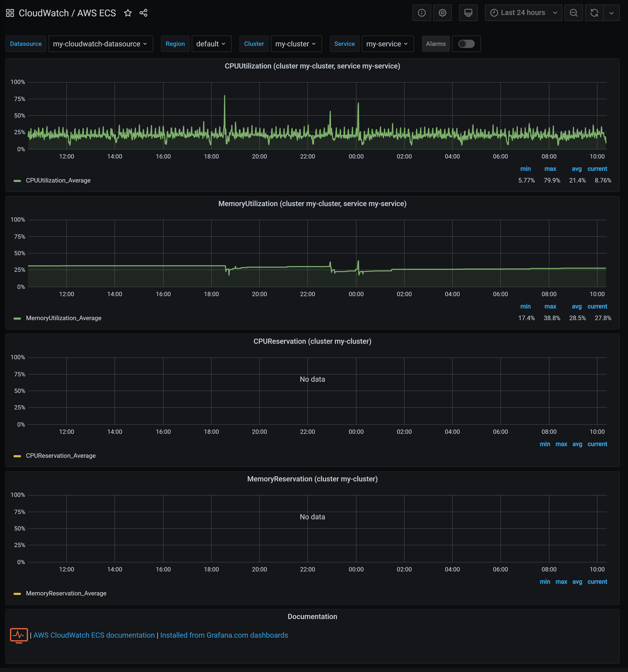Click CPUReservation_Average yellow color swatch
The height and width of the screenshot is (672, 628).
point(17,456)
